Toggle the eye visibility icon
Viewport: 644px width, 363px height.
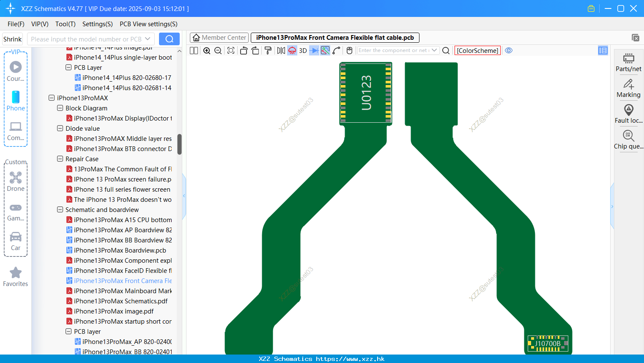[x=509, y=50]
